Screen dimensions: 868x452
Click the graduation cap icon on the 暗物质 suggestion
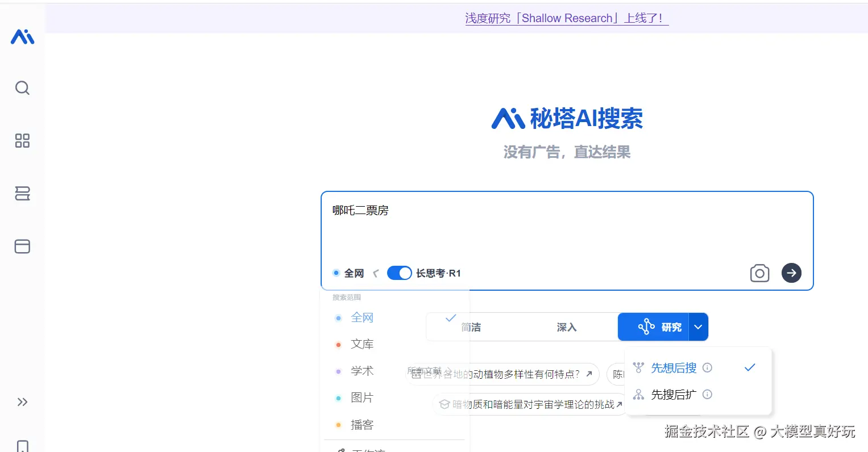click(x=445, y=404)
